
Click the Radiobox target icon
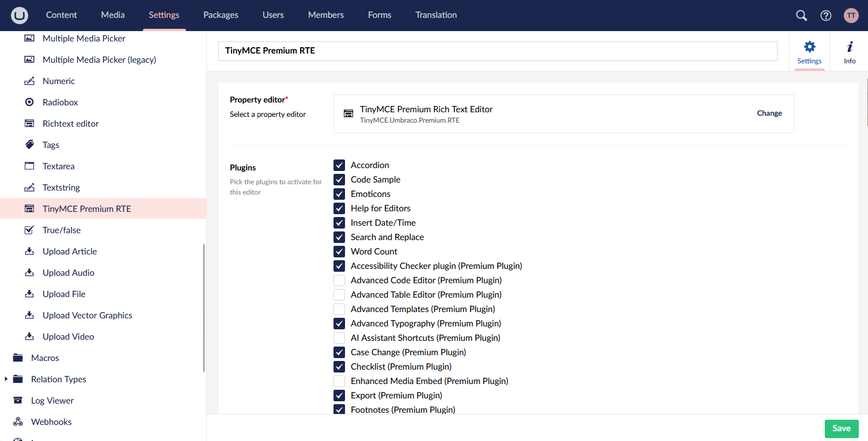[29, 102]
